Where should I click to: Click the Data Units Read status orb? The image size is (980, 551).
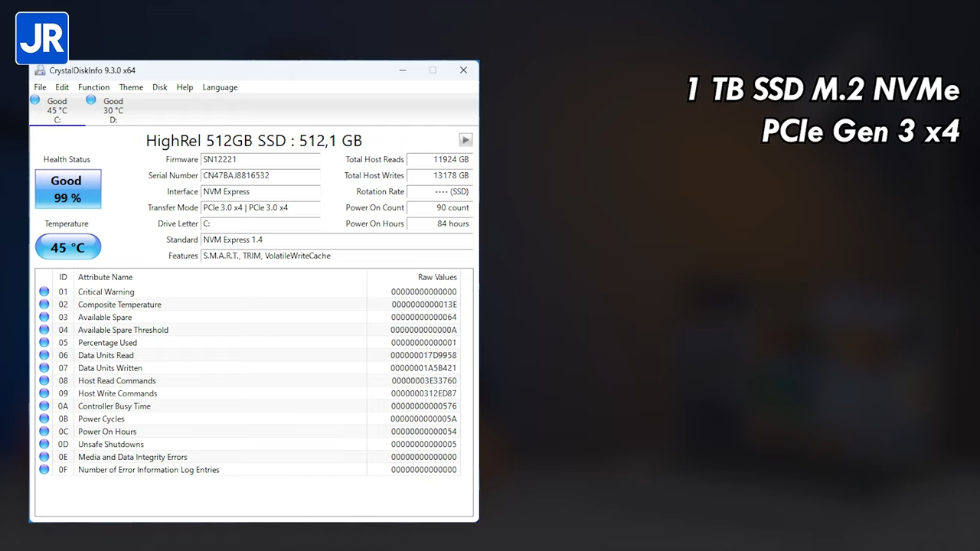pyautogui.click(x=44, y=355)
